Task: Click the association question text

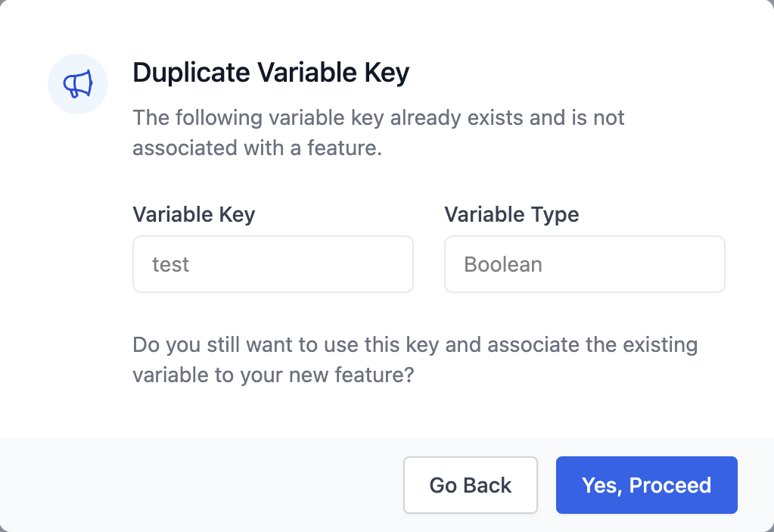Action: pos(415,359)
